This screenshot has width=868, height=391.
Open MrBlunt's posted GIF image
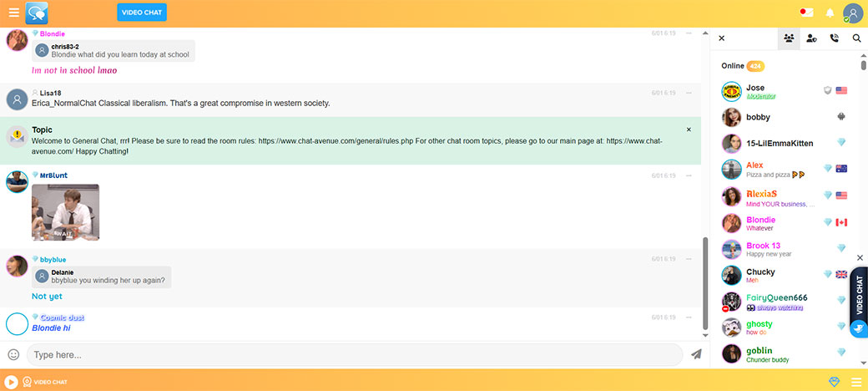click(x=65, y=212)
